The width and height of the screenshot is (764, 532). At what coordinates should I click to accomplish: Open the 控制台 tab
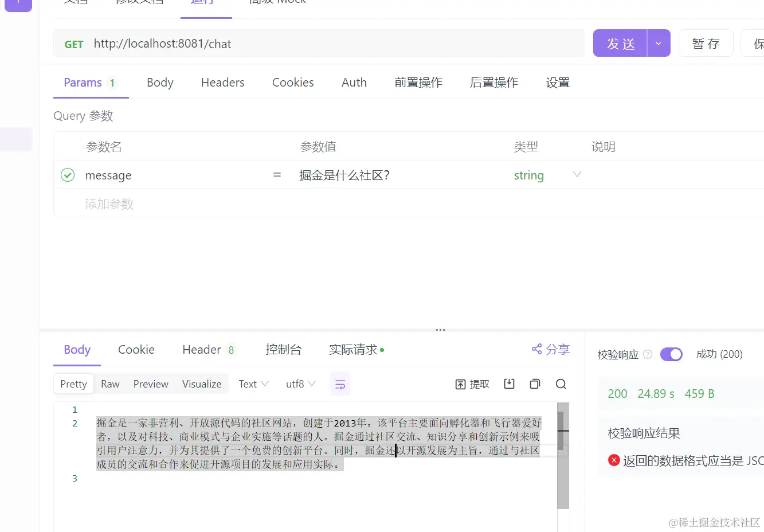pos(284,350)
